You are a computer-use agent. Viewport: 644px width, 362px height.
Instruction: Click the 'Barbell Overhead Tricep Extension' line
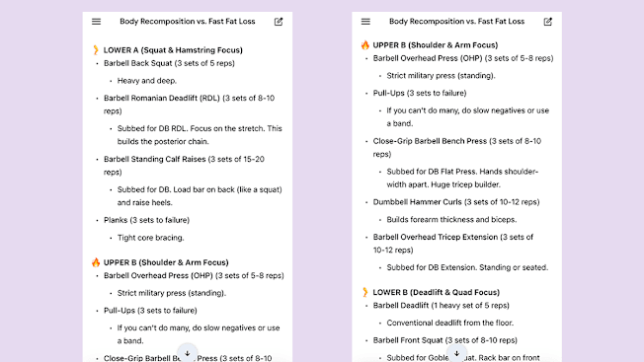tap(453, 244)
